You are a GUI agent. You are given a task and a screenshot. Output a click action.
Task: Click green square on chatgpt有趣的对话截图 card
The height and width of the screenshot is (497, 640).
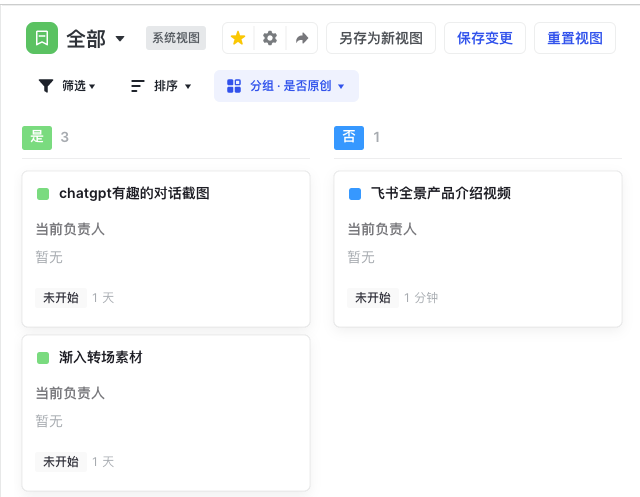coord(43,194)
